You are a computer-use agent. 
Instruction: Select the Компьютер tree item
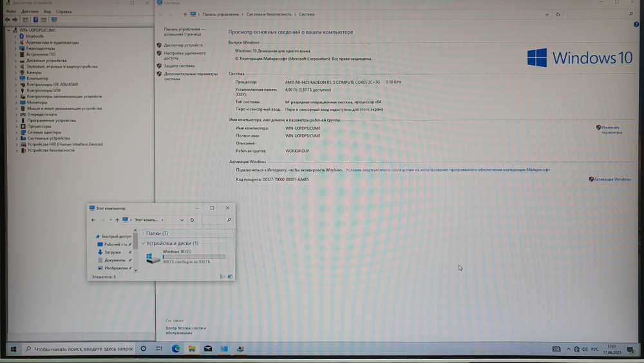coord(37,78)
